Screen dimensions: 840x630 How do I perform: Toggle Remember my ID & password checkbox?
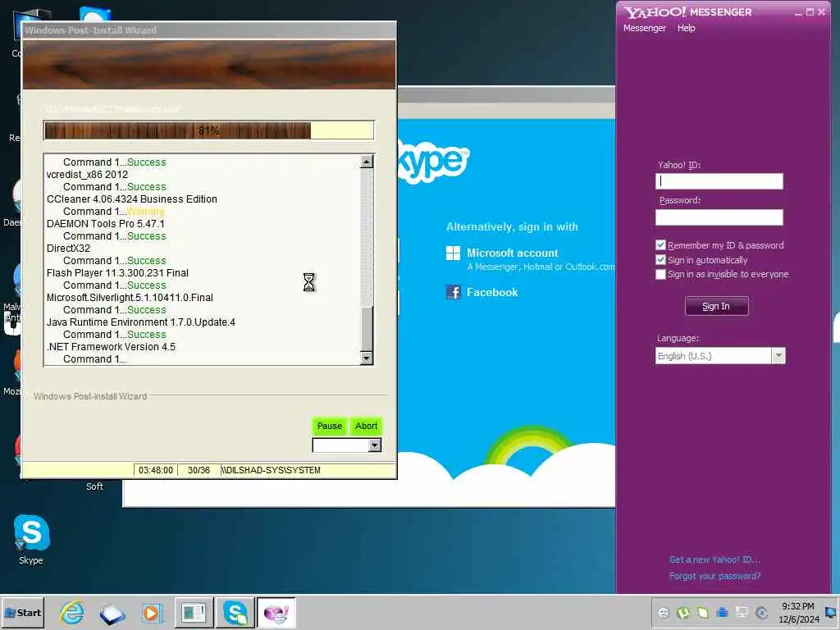click(660, 244)
